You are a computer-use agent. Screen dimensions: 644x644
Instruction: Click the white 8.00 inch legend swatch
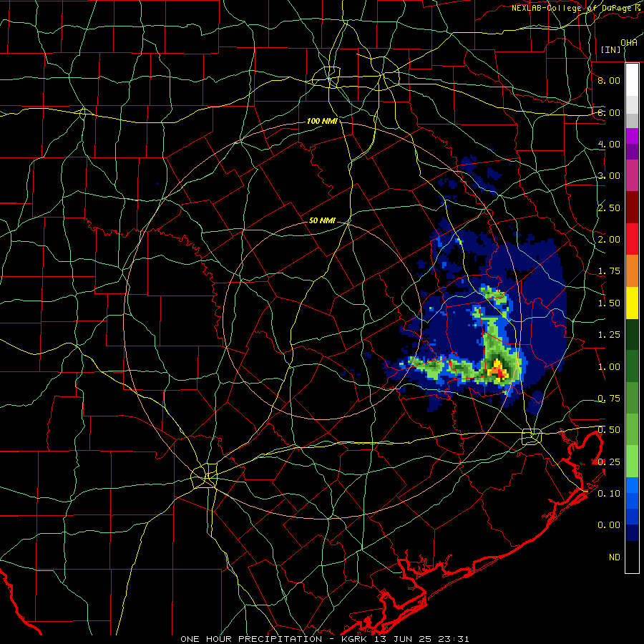tap(632, 80)
